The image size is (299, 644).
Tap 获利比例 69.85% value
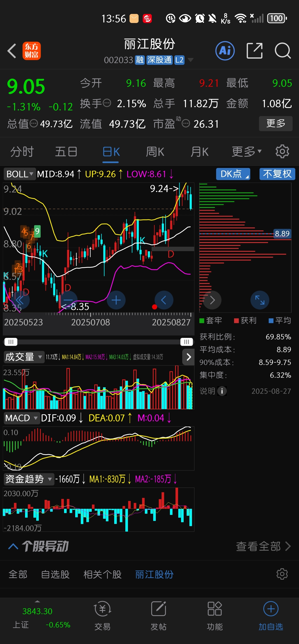278,337
